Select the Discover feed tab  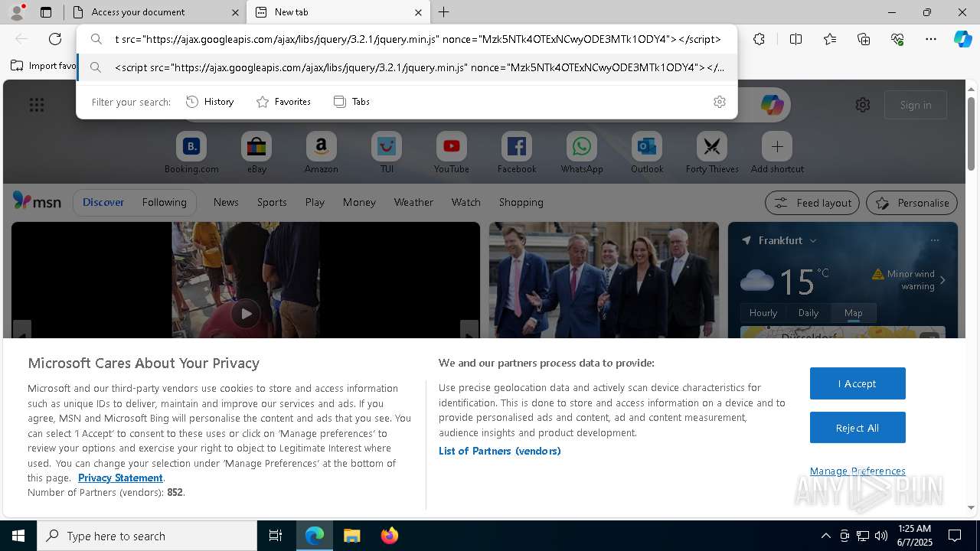point(103,202)
